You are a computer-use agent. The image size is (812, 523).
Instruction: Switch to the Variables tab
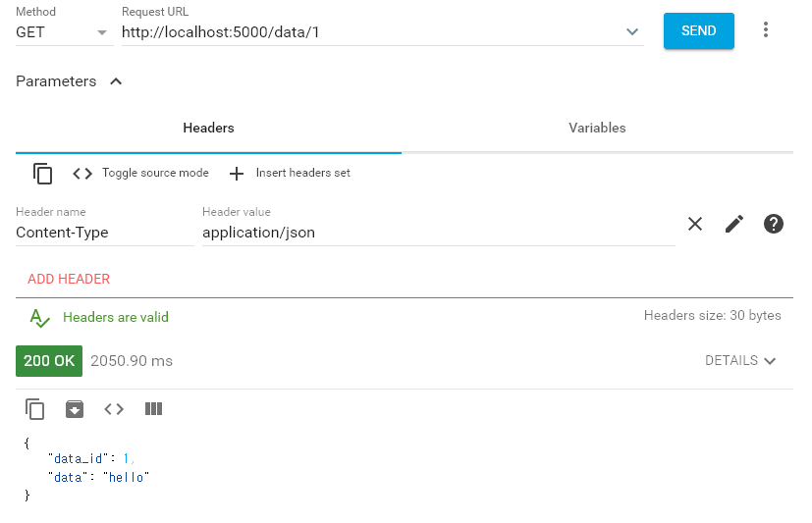click(597, 128)
